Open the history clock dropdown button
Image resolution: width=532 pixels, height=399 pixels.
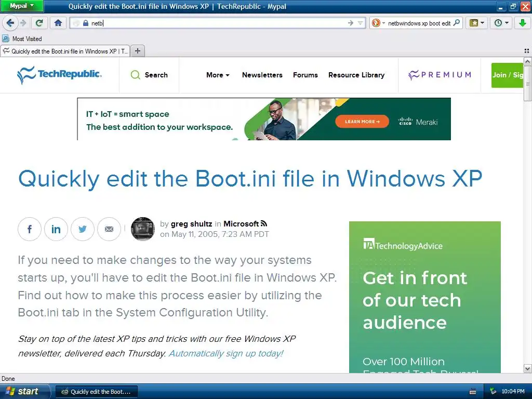tap(501, 23)
